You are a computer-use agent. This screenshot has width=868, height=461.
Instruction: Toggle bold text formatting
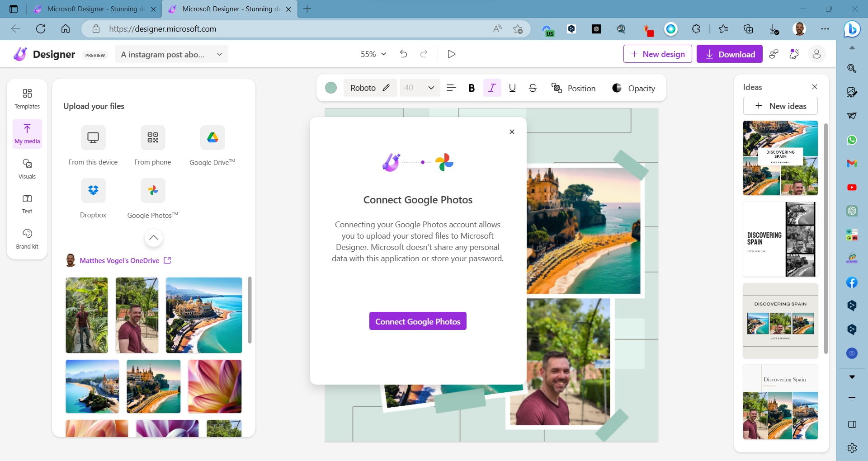point(472,88)
